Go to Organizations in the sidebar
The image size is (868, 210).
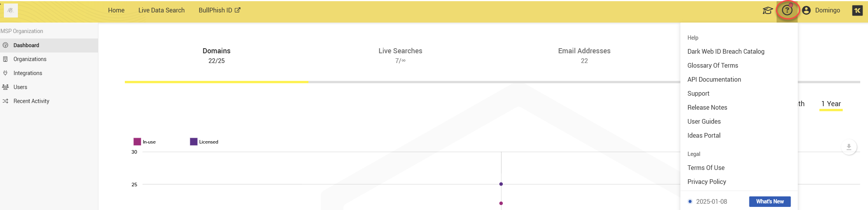[x=30, y=59]
